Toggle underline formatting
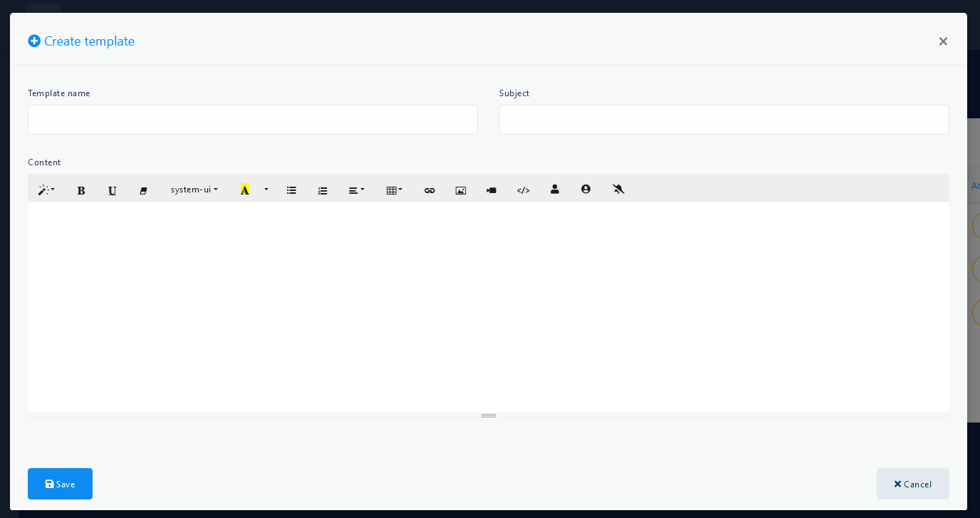 (112, 190)
